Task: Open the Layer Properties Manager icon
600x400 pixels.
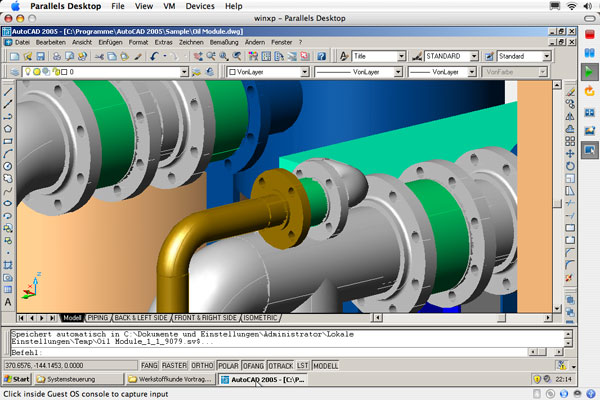Action: click(x=15, y=72)
